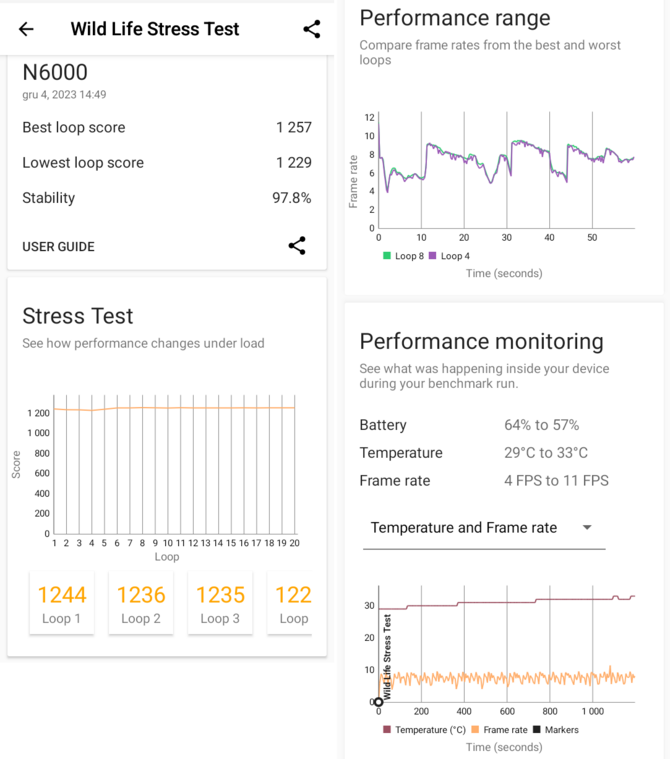Viewport: 670px width, 759px height.
Task: Toggle Markers legend black swatch
Action: pyautogui.click(x=536, y=729)
